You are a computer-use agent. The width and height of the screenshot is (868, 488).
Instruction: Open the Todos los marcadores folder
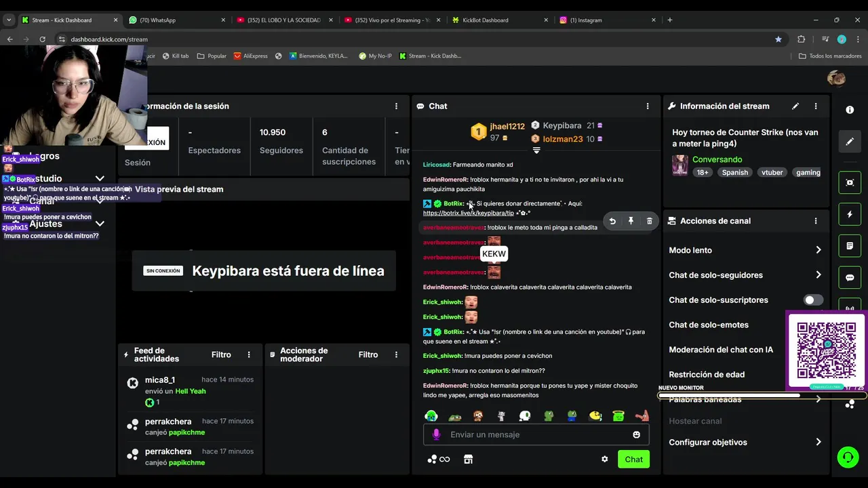(x=830, y=56)
